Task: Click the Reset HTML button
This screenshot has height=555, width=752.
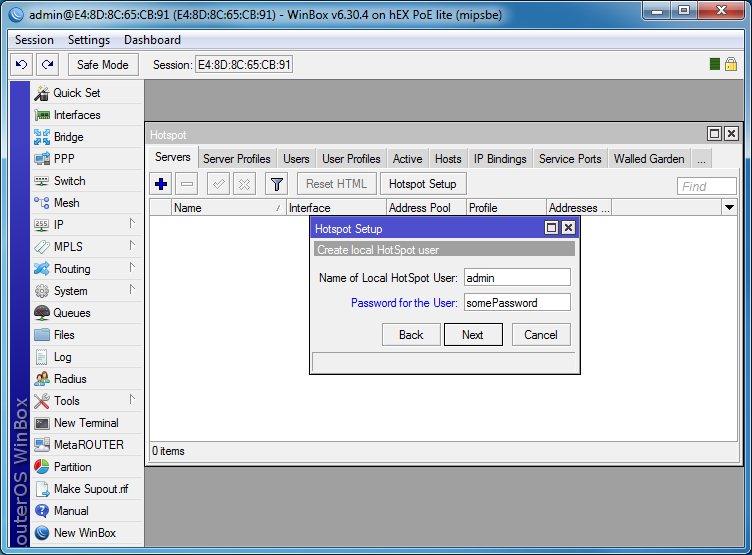Action: [x=336, y=184]
